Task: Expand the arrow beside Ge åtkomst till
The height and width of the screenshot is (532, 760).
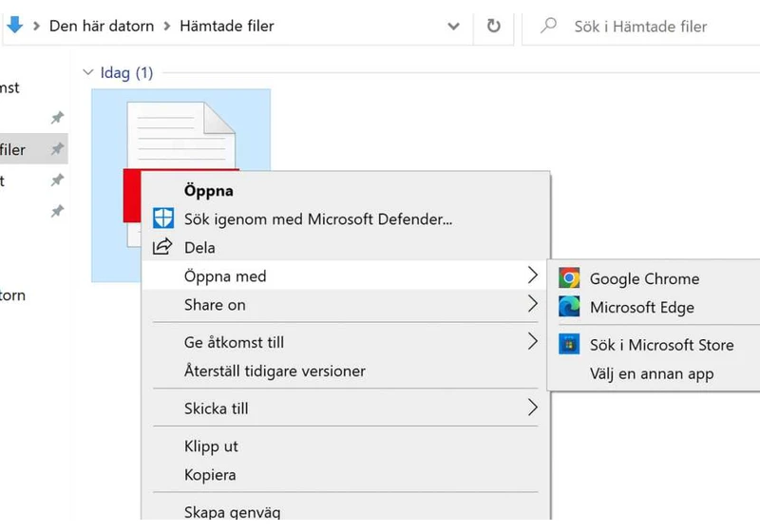Action: [533, 342]
